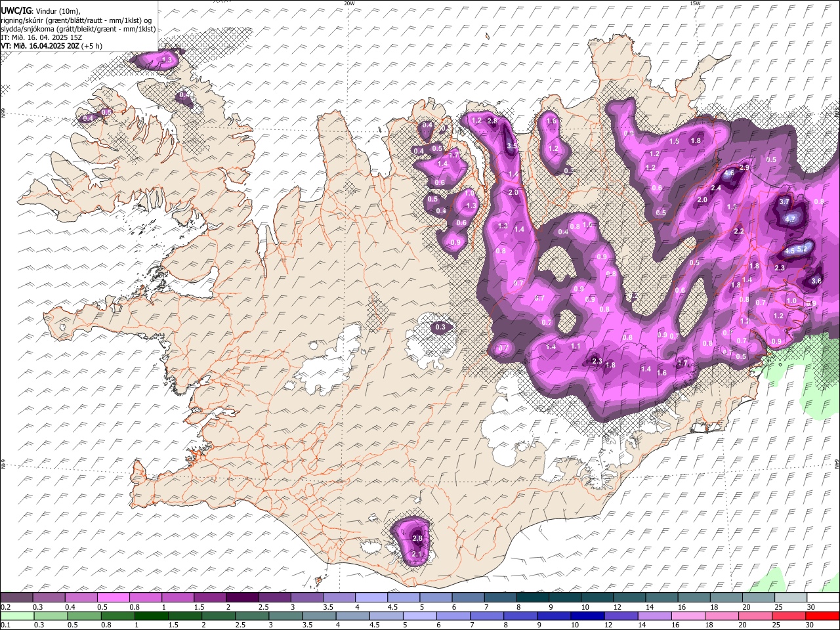Select the 'slydda/snjókoma' legend description line
The width and height of the screenshot is (840, 630).
[x=78, y=29]
